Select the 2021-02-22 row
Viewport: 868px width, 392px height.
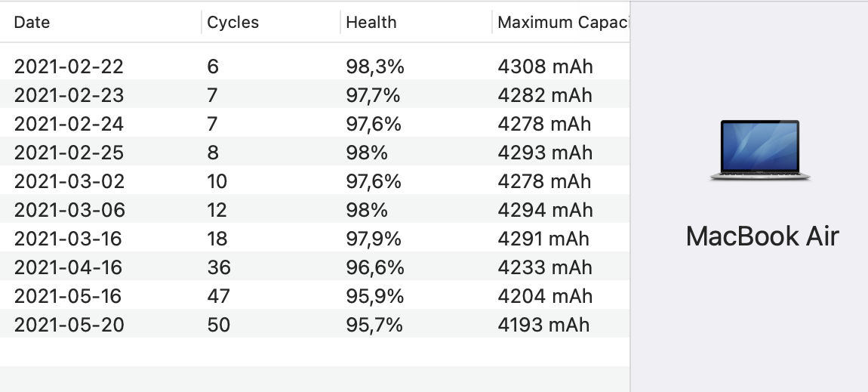(69, 66)
